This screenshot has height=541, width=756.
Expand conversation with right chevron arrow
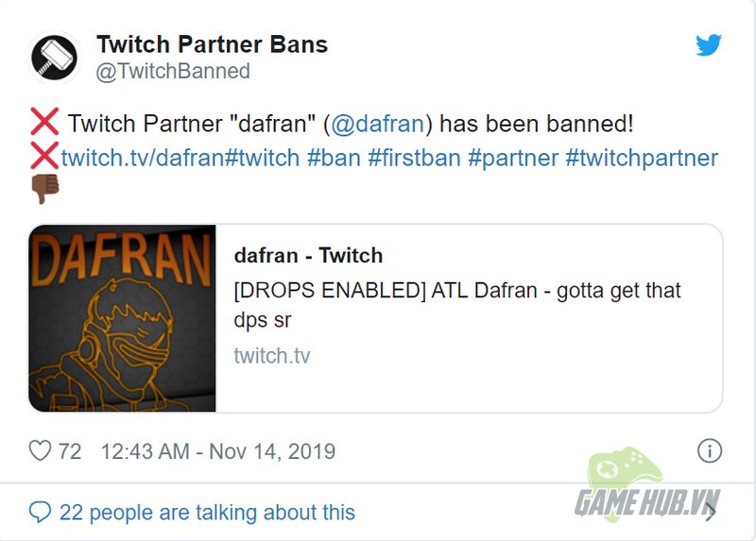tap(711, 512)
